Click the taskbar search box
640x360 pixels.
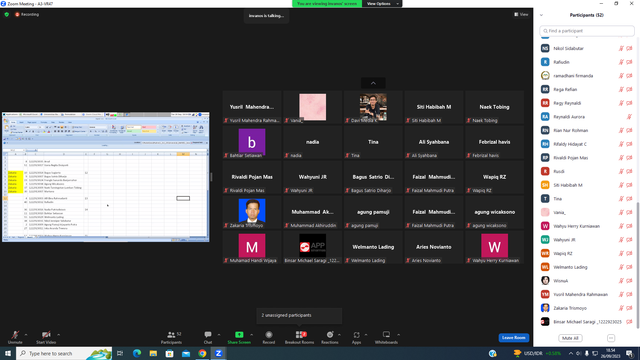64,353
